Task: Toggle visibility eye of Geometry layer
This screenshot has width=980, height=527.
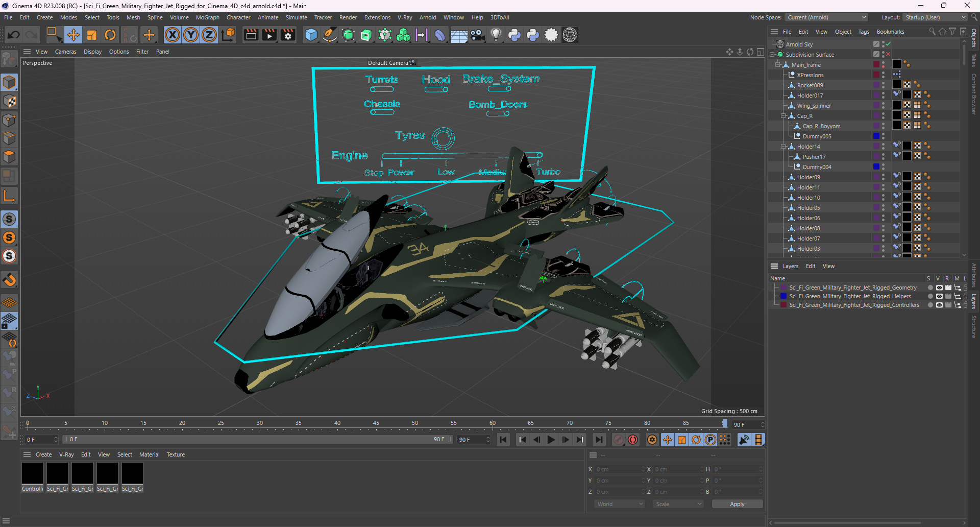Action: tap(939, 288)
